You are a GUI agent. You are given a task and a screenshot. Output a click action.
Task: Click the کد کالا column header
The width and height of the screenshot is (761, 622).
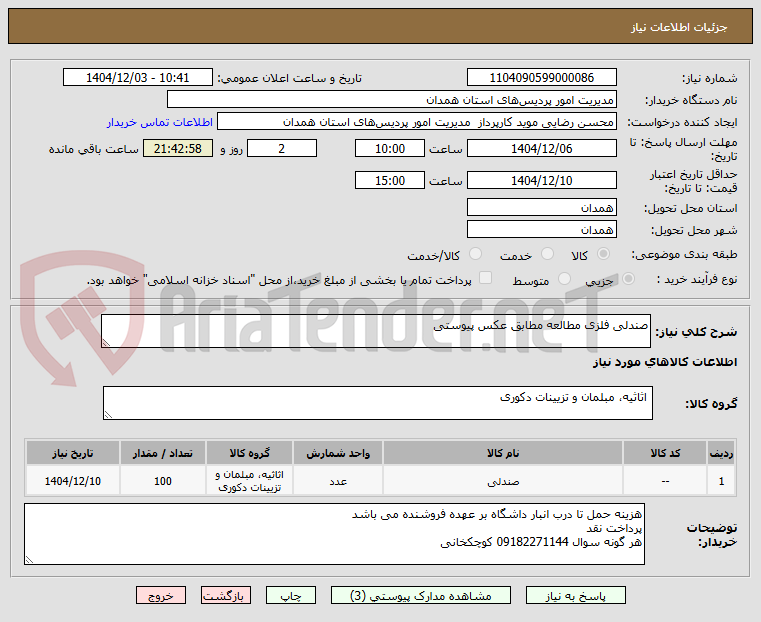click(665, 453)
